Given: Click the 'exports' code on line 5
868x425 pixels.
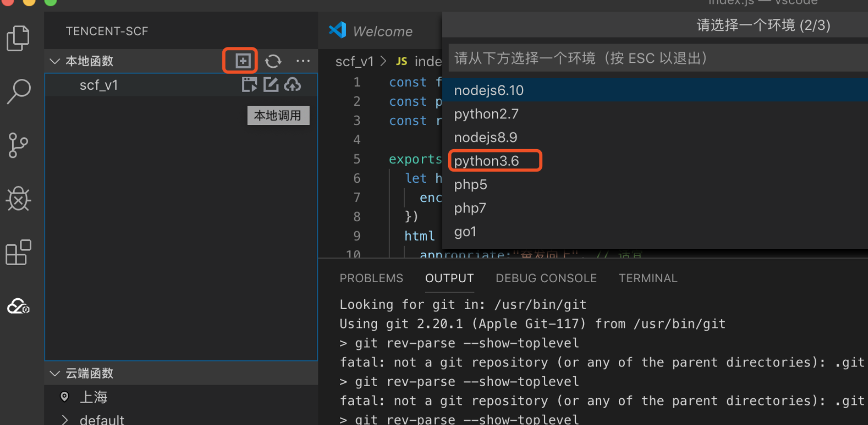Looking at the screenshot, I should [415, 159].
